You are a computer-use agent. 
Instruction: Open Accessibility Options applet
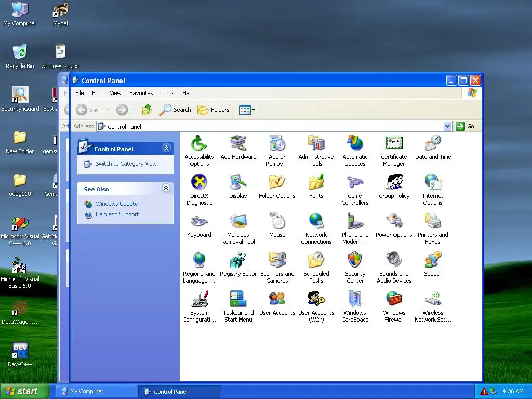click(199, 143)
